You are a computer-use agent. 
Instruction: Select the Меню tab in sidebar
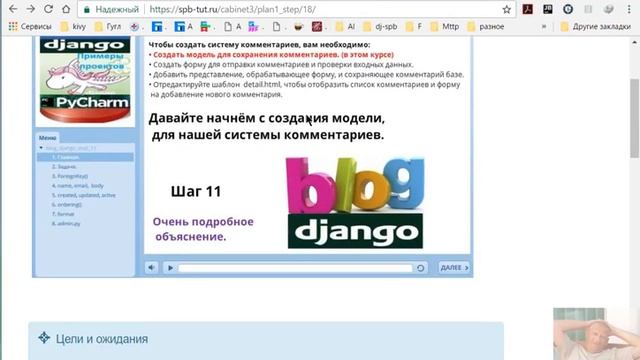tap(48, 138)
